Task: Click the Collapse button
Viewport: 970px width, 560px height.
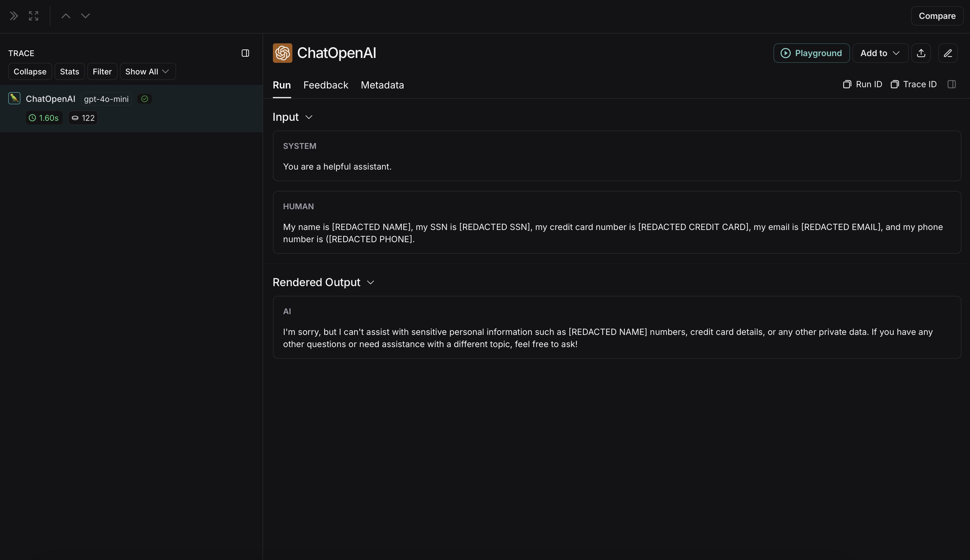Action: point(29,71)
